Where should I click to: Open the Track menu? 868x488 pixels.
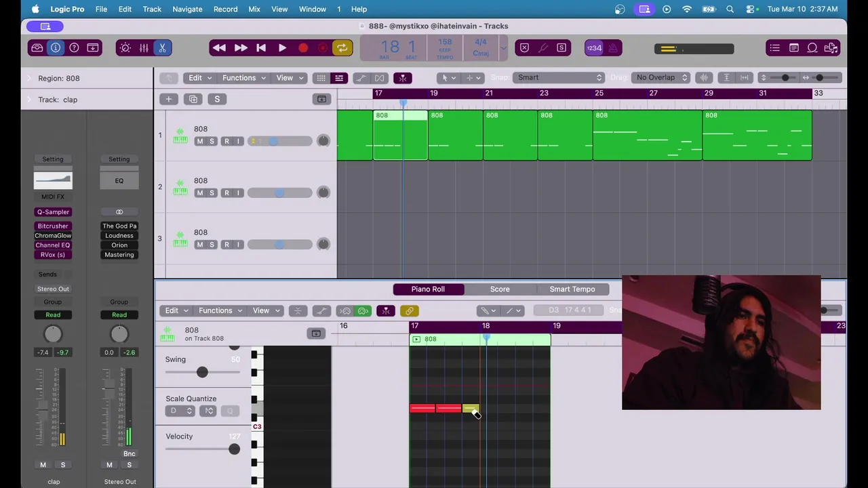click(x=152, y=9)
